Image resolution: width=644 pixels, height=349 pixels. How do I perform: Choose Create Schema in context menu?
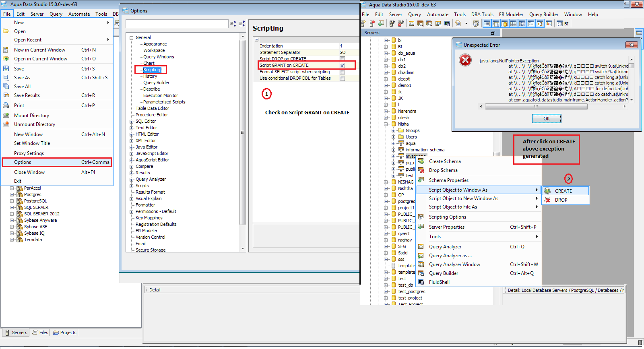(479, 161)
